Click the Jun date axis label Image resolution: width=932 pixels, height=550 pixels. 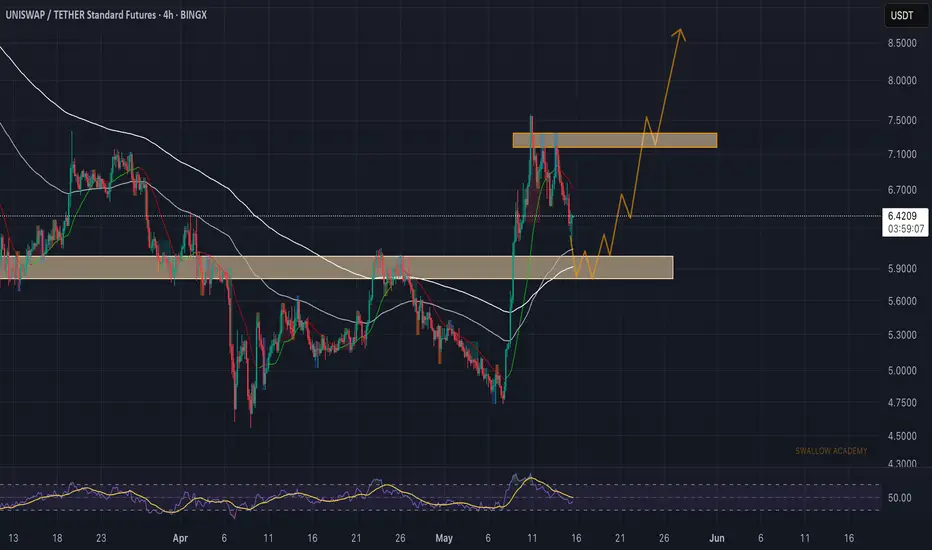[717, 538]
